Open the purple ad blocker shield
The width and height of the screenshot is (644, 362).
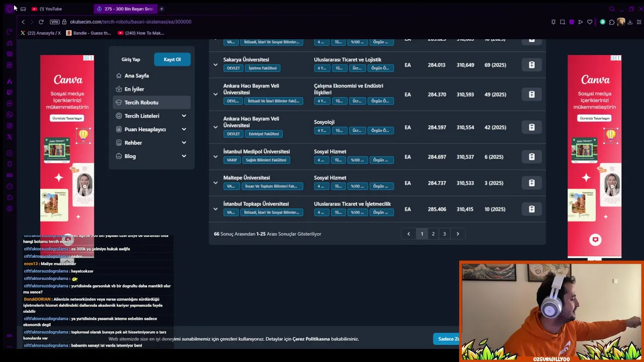[572, 22]
